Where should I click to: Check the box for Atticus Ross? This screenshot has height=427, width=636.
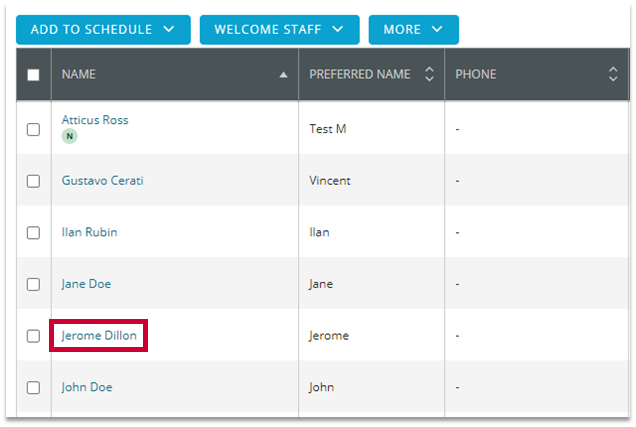[x=33, y=129]
